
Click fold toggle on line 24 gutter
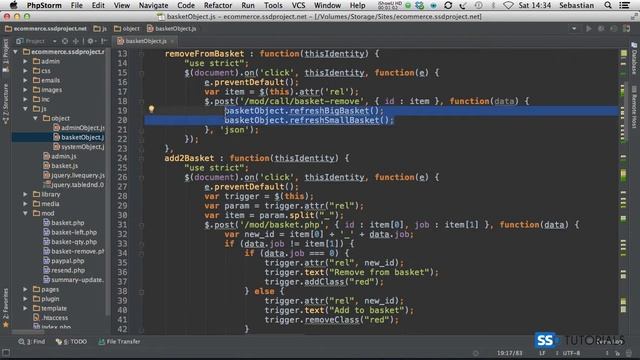point(141,158)
